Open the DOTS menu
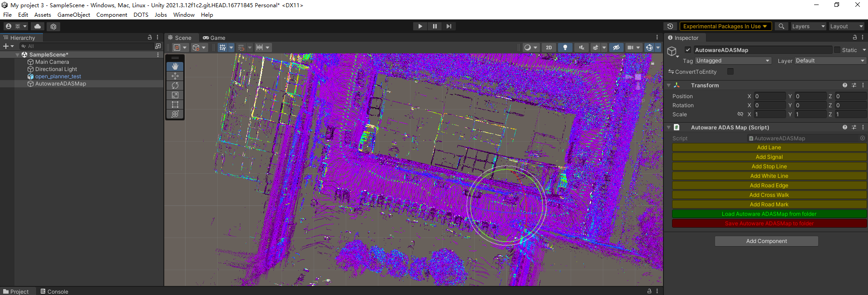The height and width of the screenshot is (295, 868). click(141, 15)
